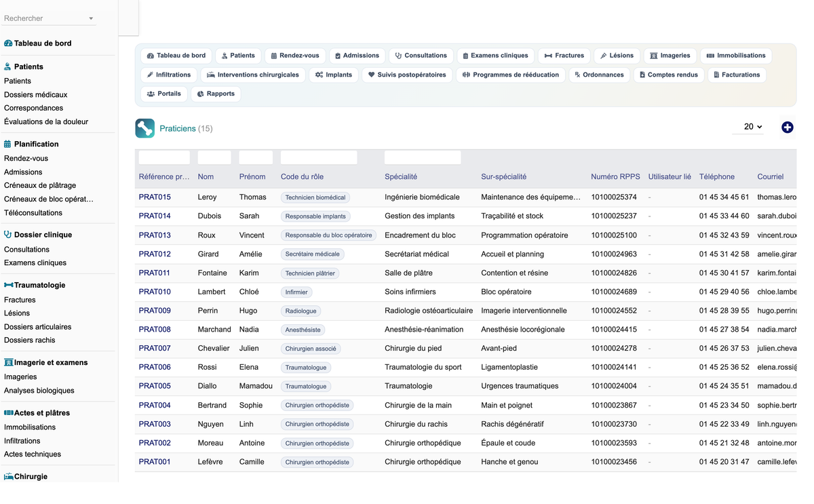
Task: Click the Chirurgien associé role badge
Action: tap(310, 349)
